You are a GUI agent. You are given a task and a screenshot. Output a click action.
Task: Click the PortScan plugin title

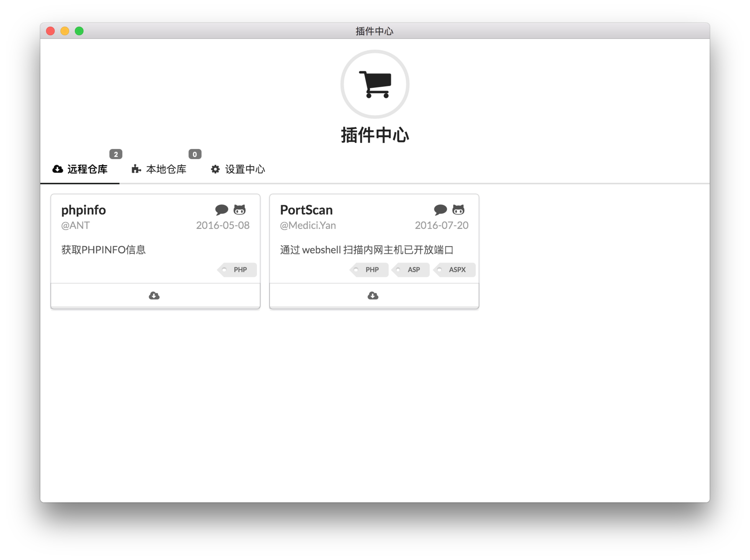click(306, 210)
